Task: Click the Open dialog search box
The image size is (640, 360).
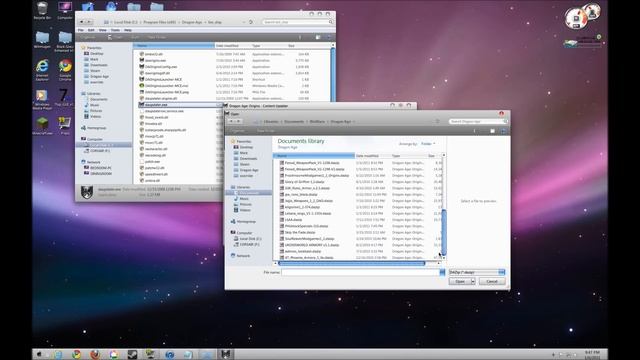Action: [x=478, y=121]
